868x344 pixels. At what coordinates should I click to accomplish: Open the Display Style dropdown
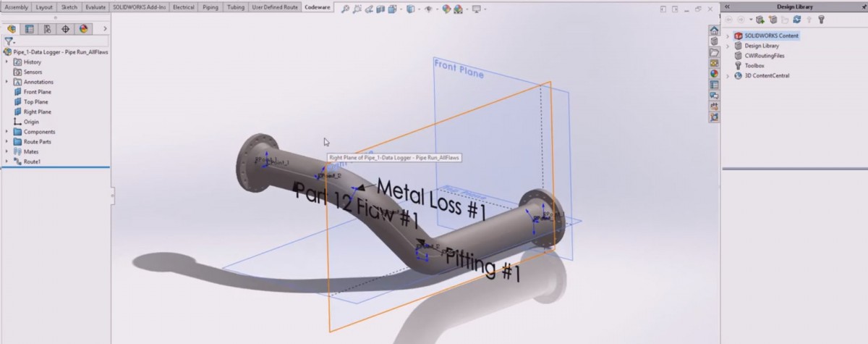(x=412, y=9)
